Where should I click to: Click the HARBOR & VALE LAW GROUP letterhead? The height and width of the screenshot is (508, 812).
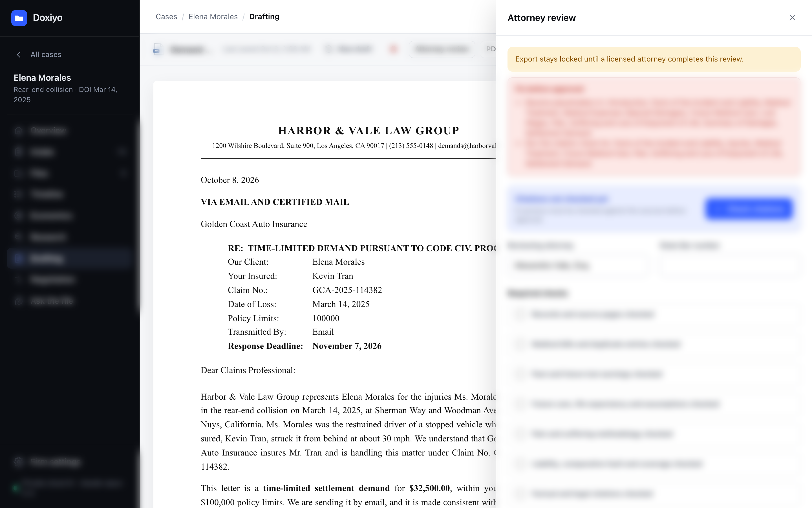point(369,131)
